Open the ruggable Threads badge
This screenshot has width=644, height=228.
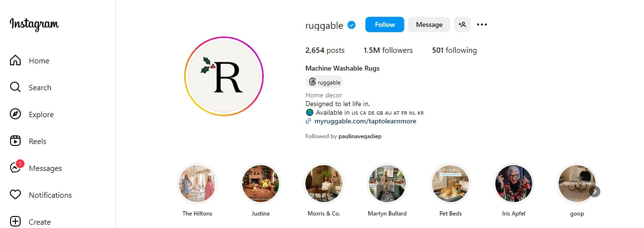click(x=325, y=82)
